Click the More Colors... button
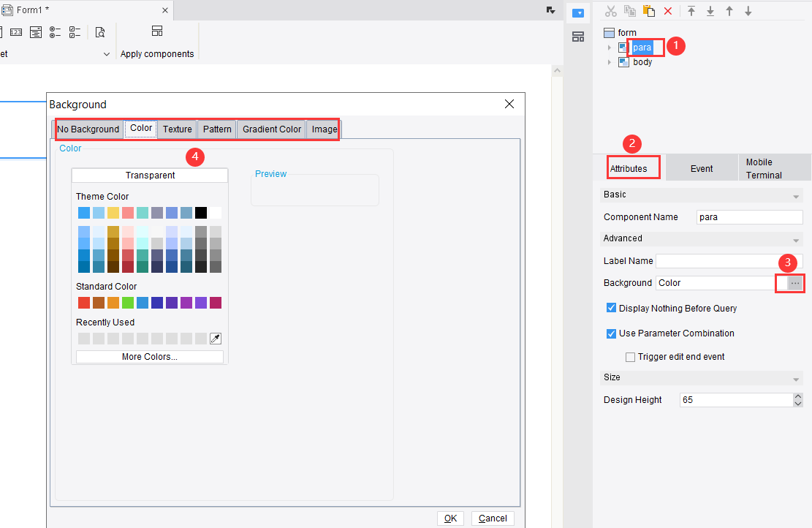Image resolution: width=812 pixels, height=528 pixels. coord(150,357)
